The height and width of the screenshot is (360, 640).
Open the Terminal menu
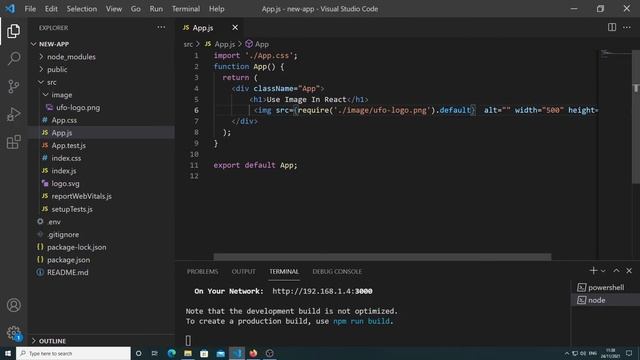click(x=186, y=9)
